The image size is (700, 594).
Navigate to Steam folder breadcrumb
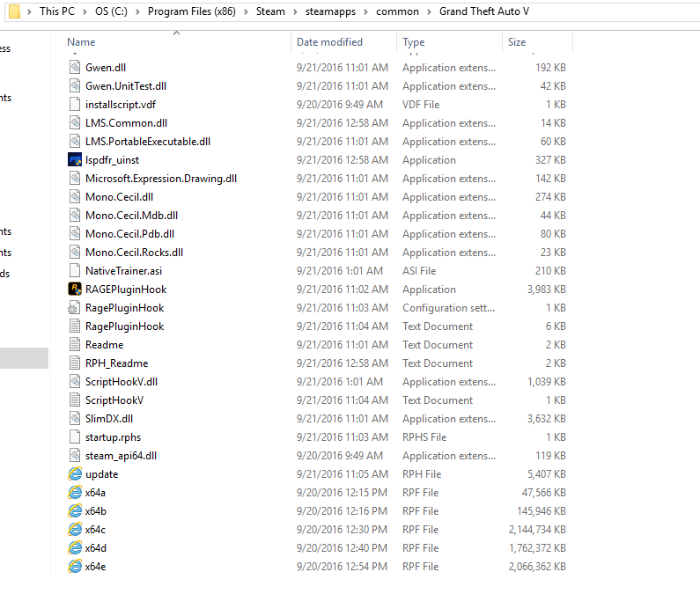tap(270, 11)
